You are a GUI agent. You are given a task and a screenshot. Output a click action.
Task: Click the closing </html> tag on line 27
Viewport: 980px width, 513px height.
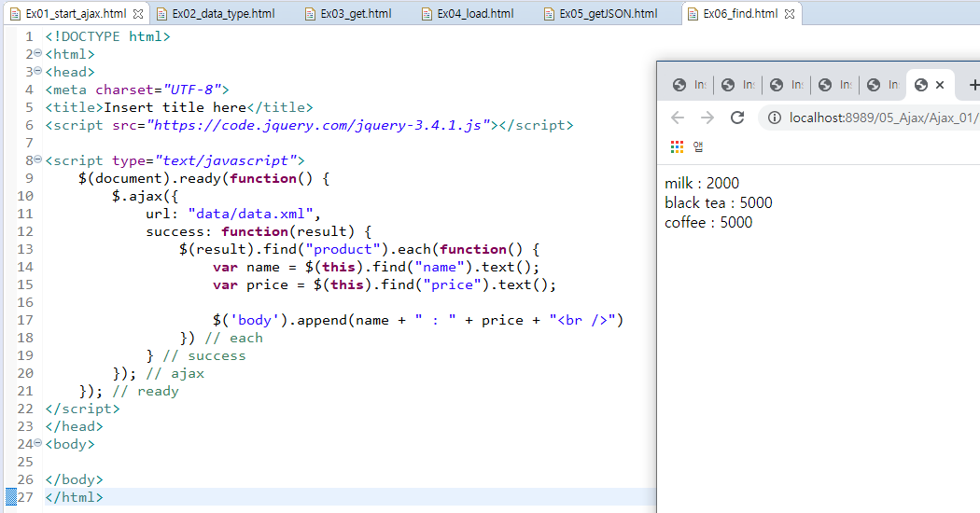click(74, 497)
